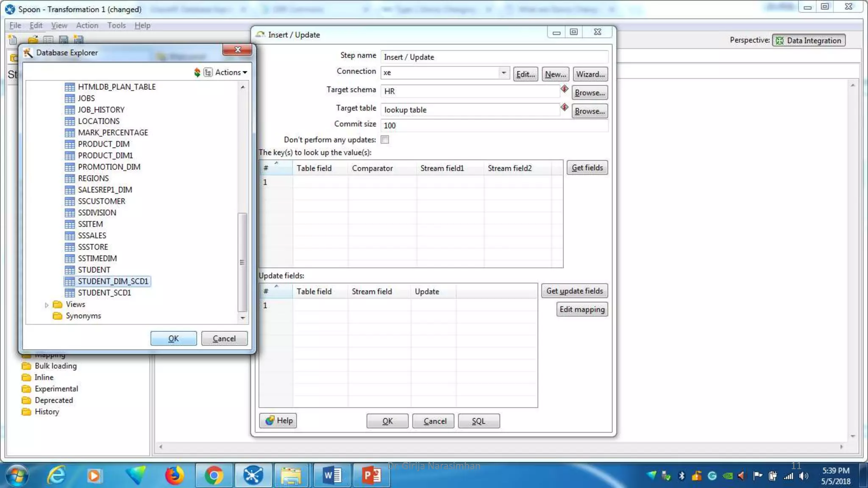Image resolution: width=868 pixels, height=488 pixels.
Task: Click the Commit size input field
Action: pyautogui.click(x=494, y=125)
